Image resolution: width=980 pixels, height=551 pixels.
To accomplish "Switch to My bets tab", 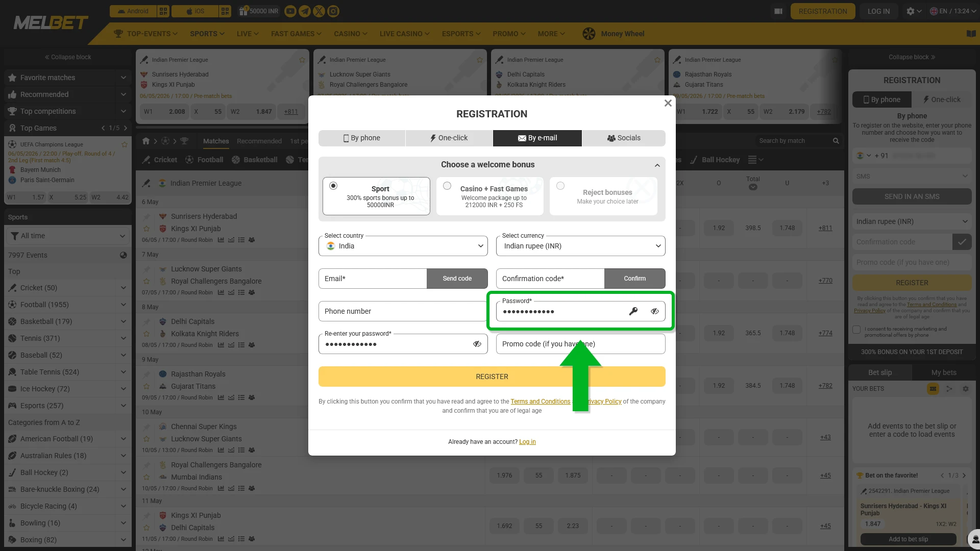I will click(x=944, y=372).
